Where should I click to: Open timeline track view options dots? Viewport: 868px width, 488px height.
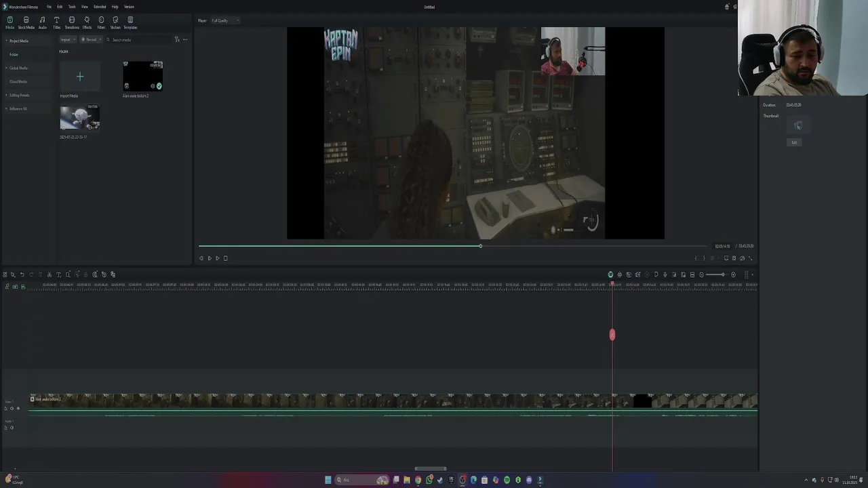tap(747, 274)
